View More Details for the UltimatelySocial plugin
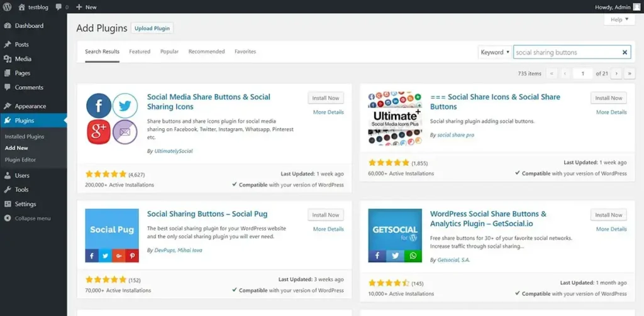 tap(328, 112)
